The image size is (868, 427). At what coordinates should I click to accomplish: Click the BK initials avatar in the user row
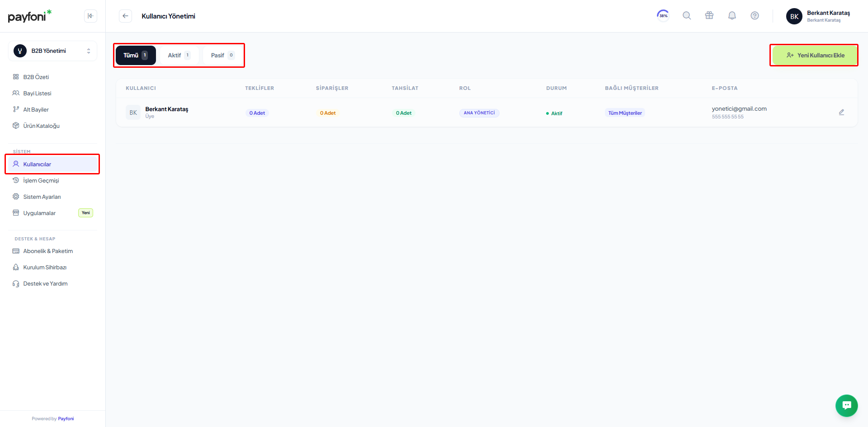133,113
